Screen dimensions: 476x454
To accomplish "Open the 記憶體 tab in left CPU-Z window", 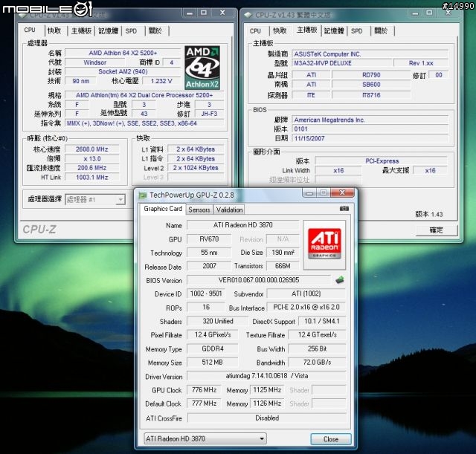I will (x=109, y=30).
